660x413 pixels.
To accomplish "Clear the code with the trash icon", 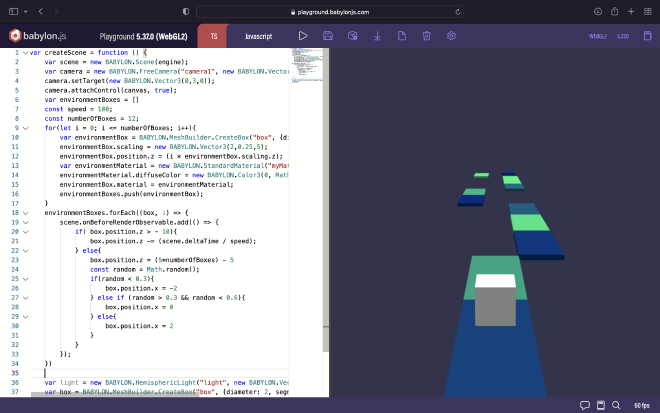I will coord(426,36).
